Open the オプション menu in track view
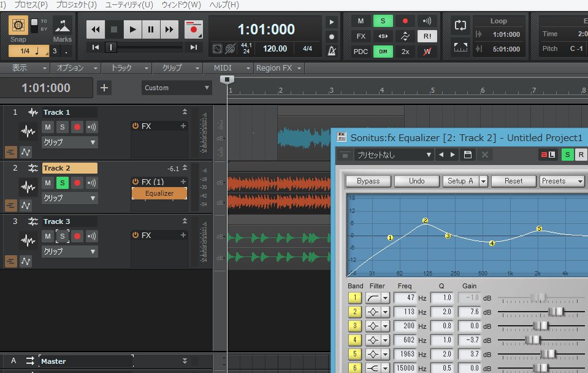The height and width of the screenshot is (373, 588). tap(77, 68)
